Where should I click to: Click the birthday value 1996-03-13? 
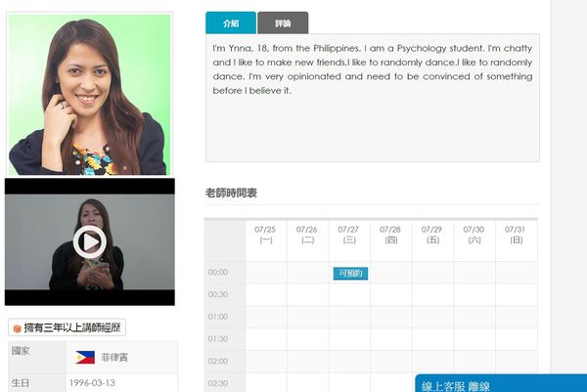(94, 383)
